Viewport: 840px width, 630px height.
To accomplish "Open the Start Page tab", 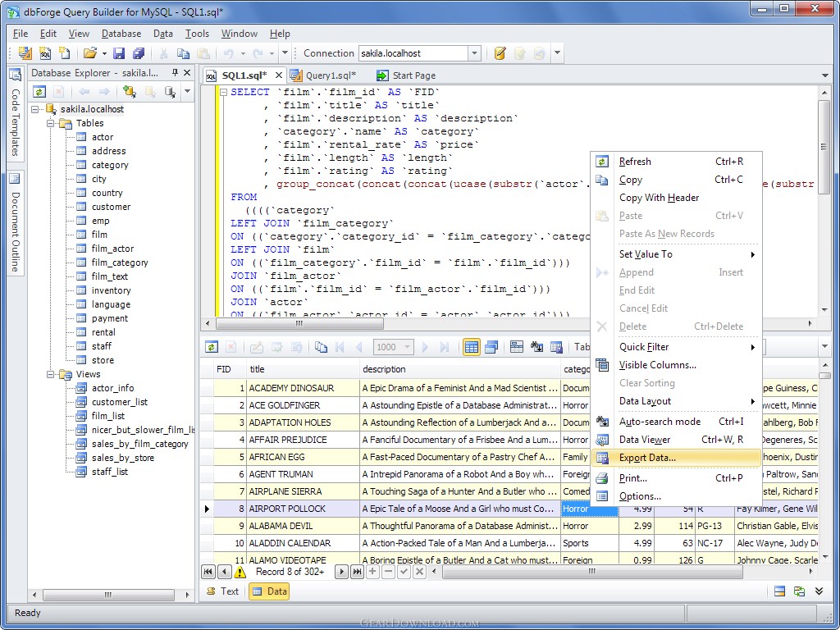I will click(x=406, y=75).
